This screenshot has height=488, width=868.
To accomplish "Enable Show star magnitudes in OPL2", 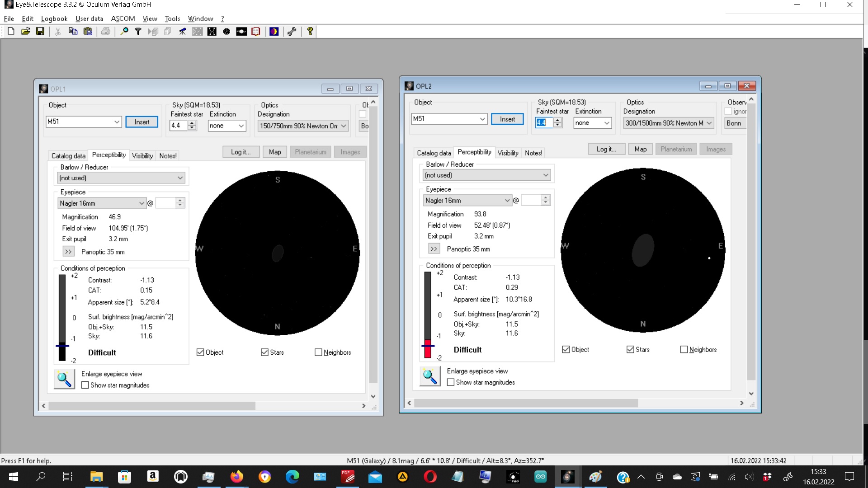I will click(x=451, y=382).
